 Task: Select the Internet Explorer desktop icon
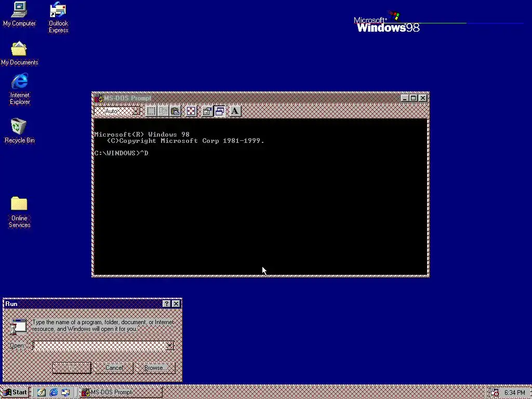[x=20, y=89]
